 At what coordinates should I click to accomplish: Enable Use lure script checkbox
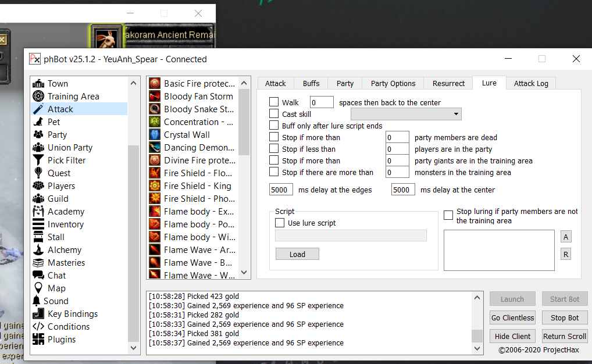coord(280,223)
